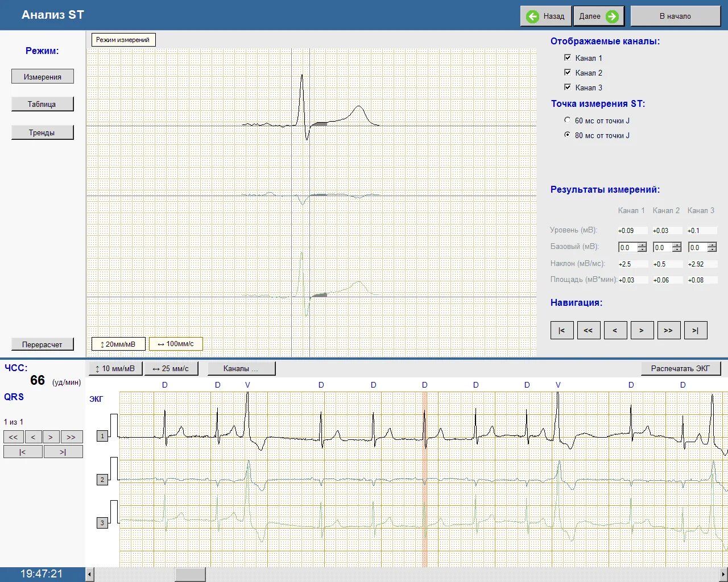
Task: Click the 19:47:21 time display
Action: (42, 574)
